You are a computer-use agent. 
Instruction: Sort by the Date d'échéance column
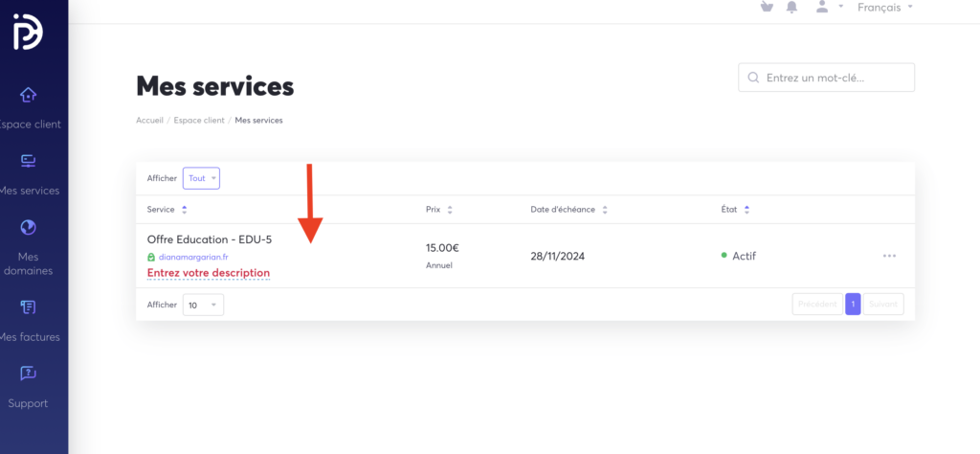[605, 209]
